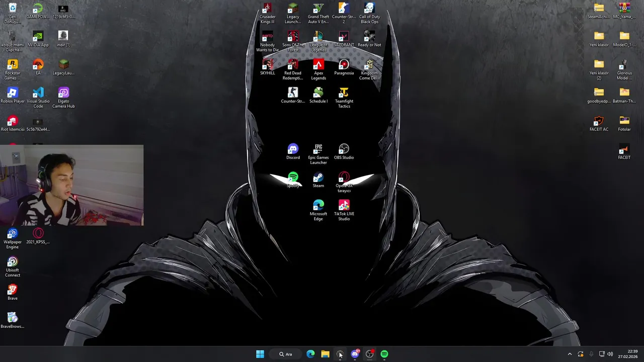This screenshot has width=644, height=362.
Task: Select the Wallpaper Engine icon
Action: (x=13, y=239)
